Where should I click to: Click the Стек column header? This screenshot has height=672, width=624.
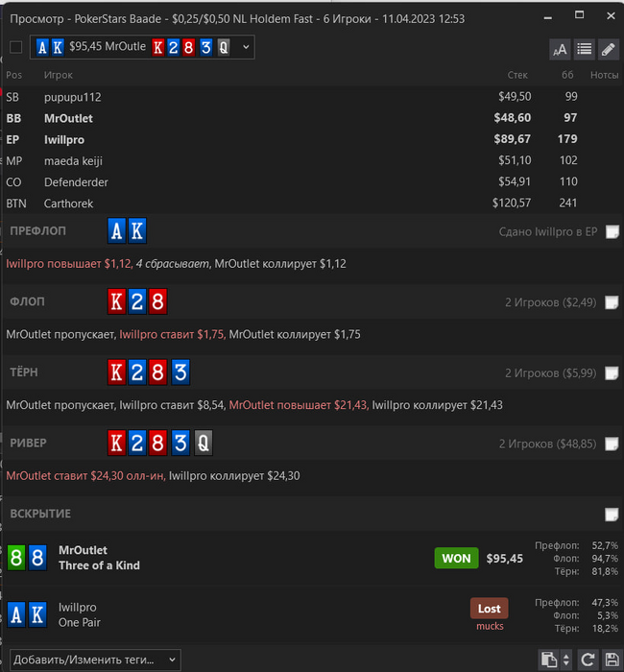click(517, 75)
